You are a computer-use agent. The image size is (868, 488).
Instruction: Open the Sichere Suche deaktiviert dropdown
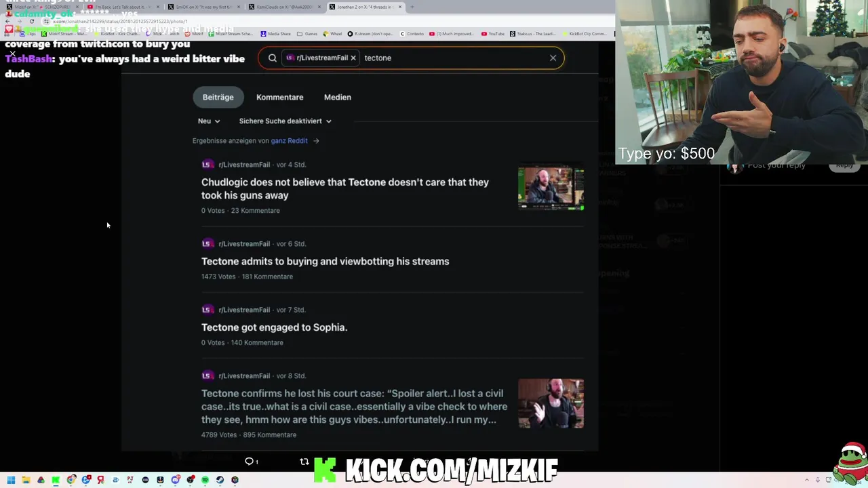[285, 121]
